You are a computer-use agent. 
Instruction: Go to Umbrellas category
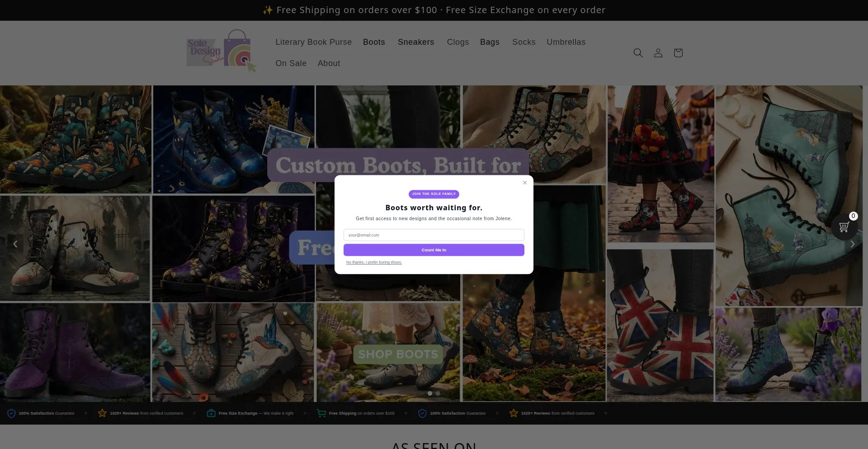[x=566, y=42]
